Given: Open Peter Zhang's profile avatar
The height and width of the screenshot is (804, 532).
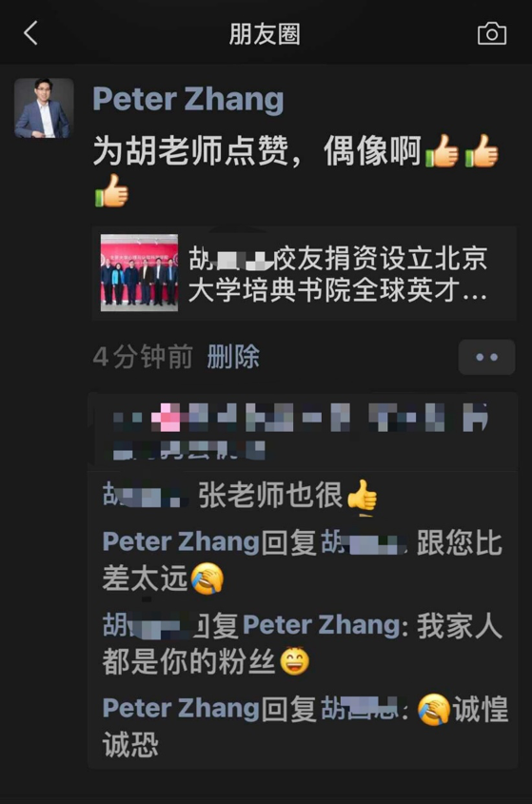Looking at the screenshot, I should [x=44, y=108].
